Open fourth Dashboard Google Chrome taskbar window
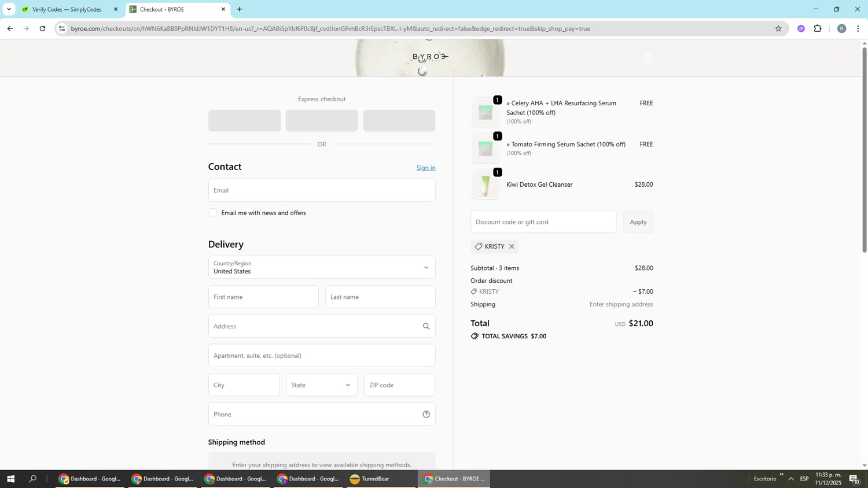Viewport: 868px width, 488px height. pyautogui.click(x=309, y=479)
